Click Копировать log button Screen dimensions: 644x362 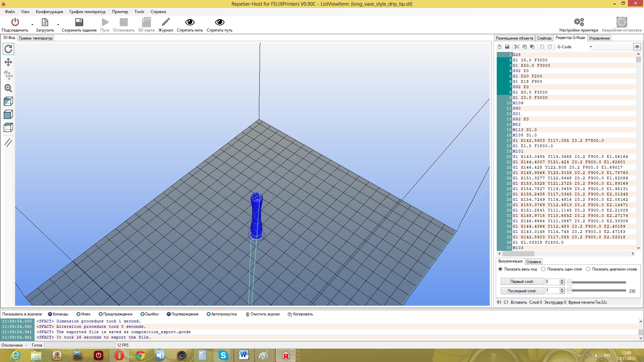300,314
